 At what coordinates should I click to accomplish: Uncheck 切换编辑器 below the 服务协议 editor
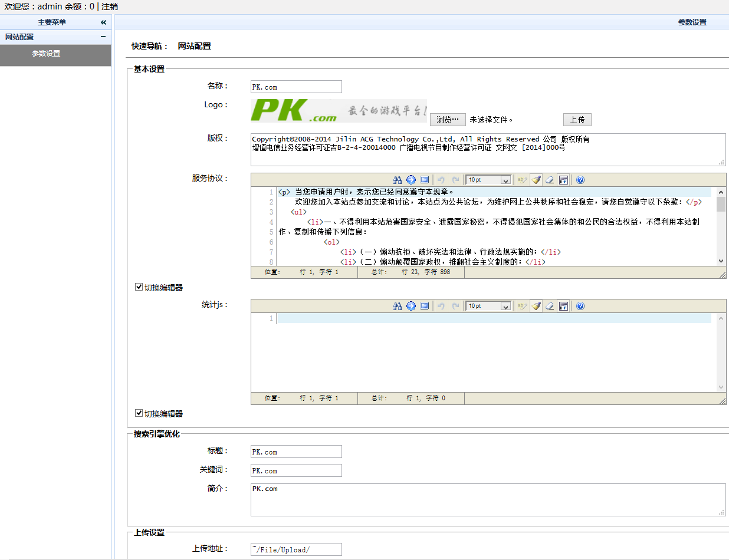pos(139,287)
